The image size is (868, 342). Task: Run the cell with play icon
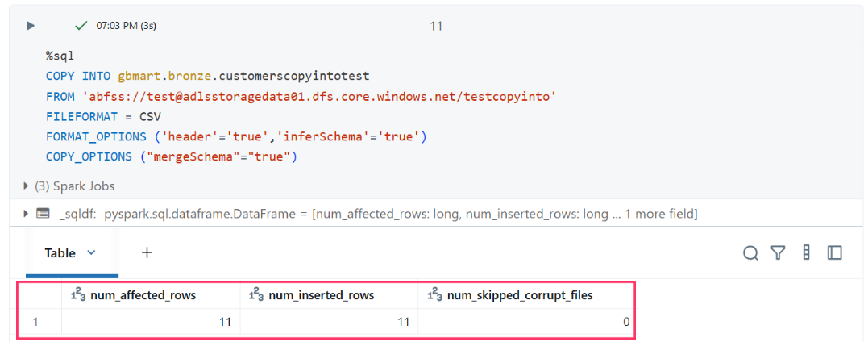[x=31, y=26]
